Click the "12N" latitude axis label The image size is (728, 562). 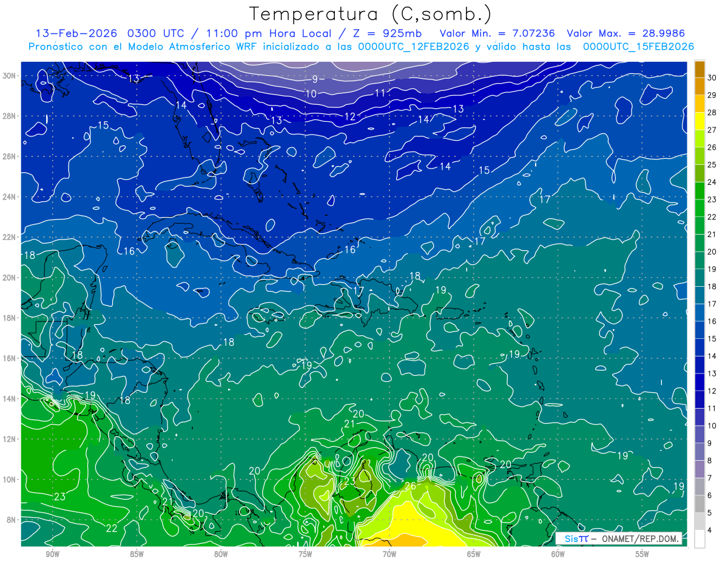pos(9,439)
